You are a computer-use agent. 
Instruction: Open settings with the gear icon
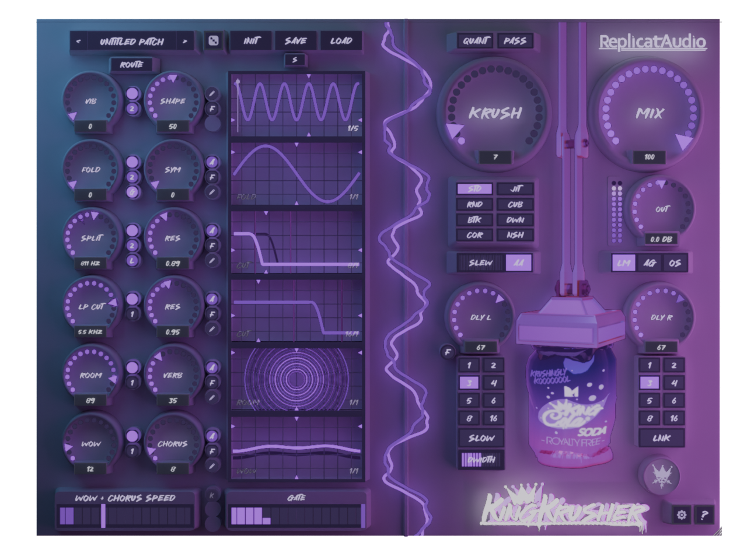pos(681,514)
